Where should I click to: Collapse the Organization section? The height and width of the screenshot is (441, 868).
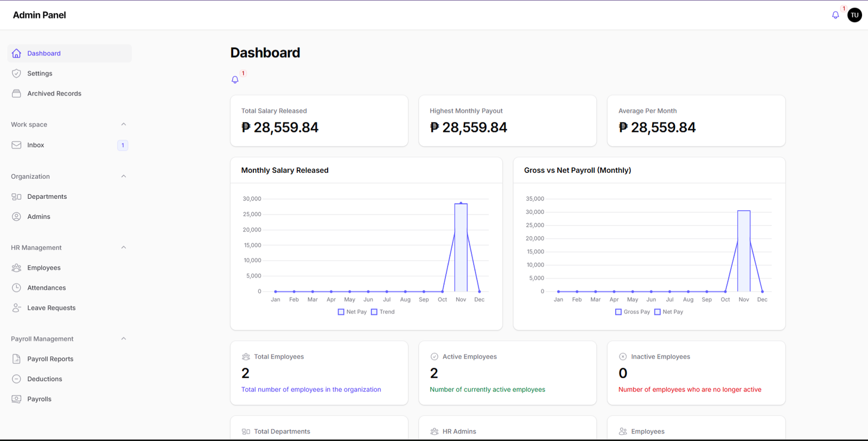point(123,177)
